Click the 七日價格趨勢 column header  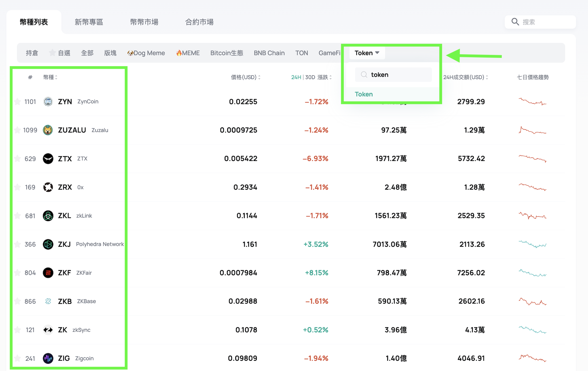click(x=533, y=77)
